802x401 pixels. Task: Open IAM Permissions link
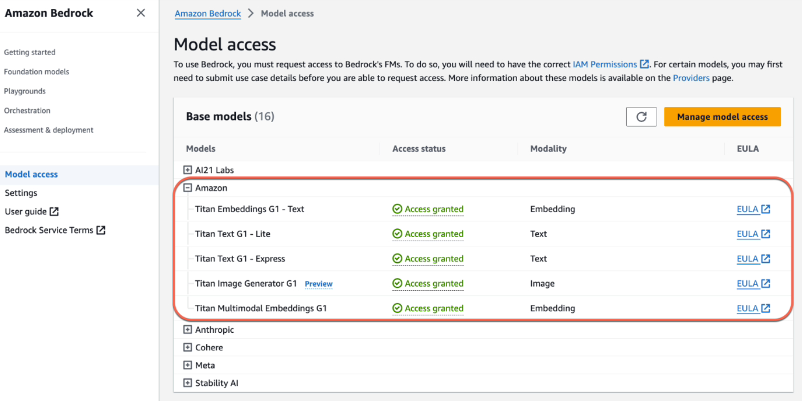pyautogui.click(x=611, y=64)
